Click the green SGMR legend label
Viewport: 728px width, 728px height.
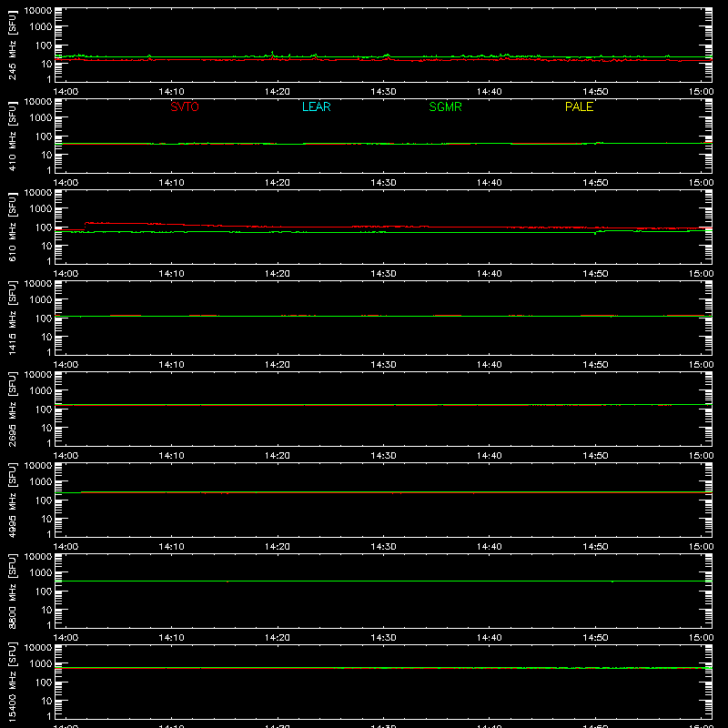pyautogui.click(x=445, y=106)
